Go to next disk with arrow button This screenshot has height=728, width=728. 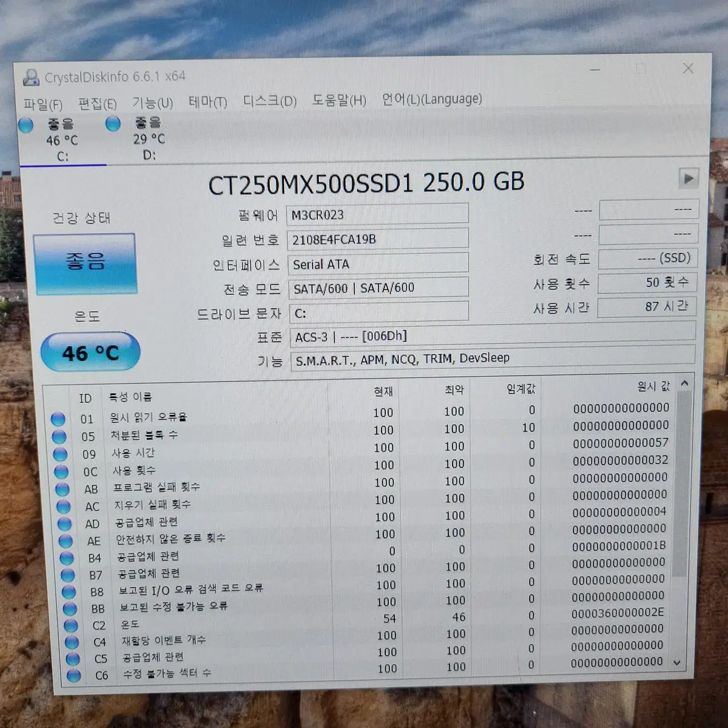688,178
